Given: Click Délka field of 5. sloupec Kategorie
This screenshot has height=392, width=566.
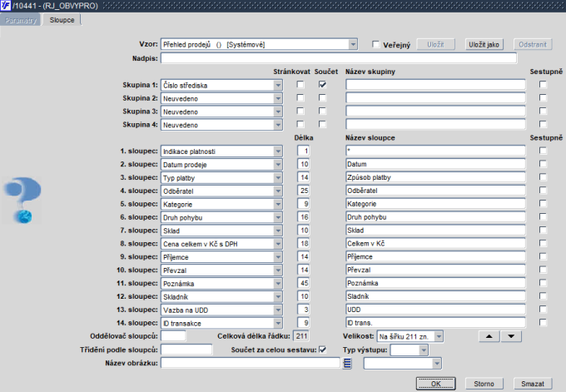Looking at the screenshot, I should [303, 204].
